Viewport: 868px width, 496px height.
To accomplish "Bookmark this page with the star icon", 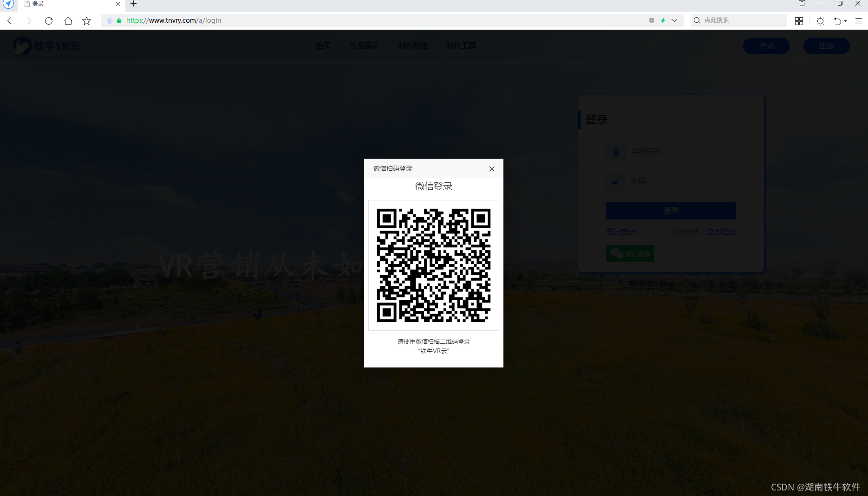I will (87, 20).
